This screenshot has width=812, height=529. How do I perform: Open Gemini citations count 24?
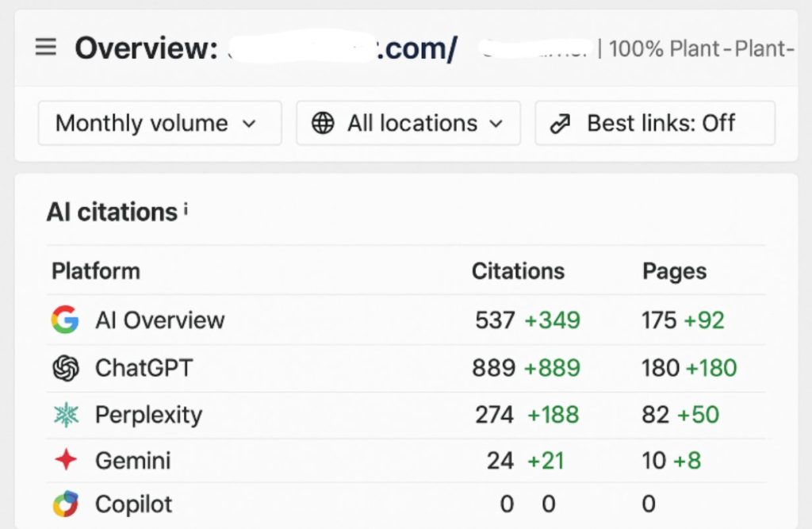coord(500,460)
